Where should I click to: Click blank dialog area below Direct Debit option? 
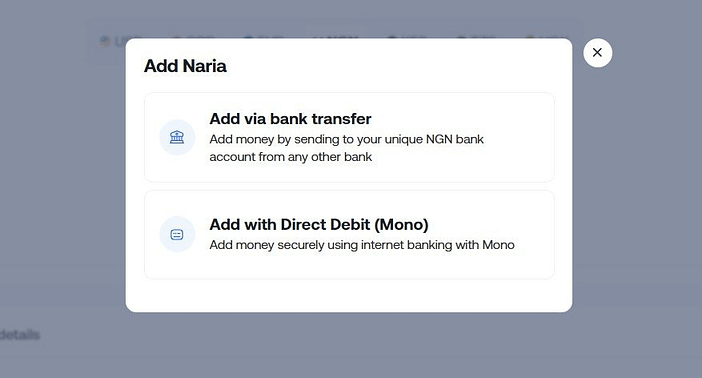pyautogui.click(x=349, y=296)
